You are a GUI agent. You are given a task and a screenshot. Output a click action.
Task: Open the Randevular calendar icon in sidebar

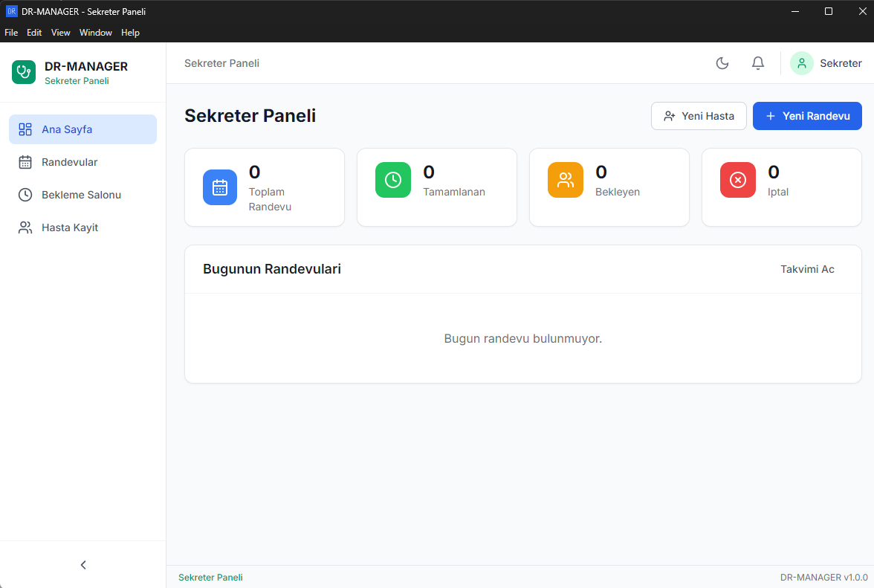[25, 162]
